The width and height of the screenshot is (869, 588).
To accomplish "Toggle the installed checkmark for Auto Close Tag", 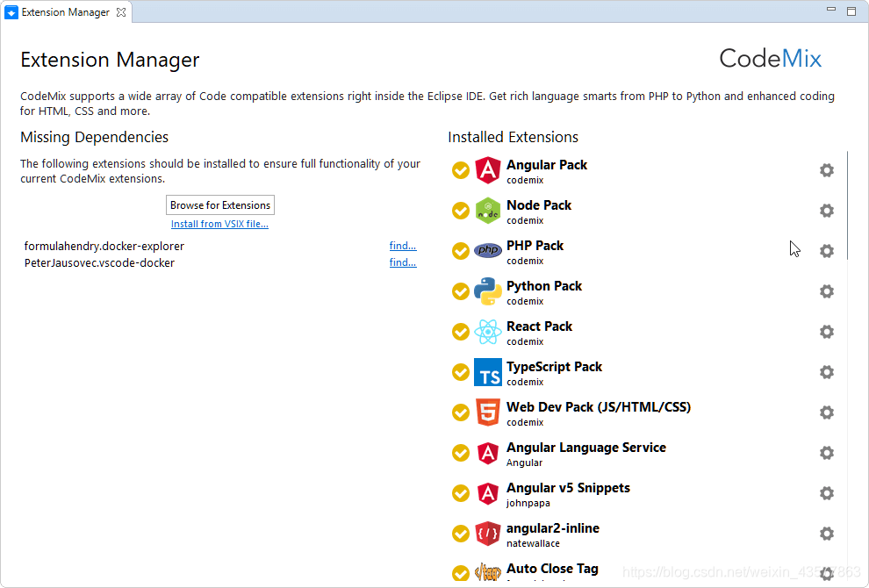I will pos(461,573).
